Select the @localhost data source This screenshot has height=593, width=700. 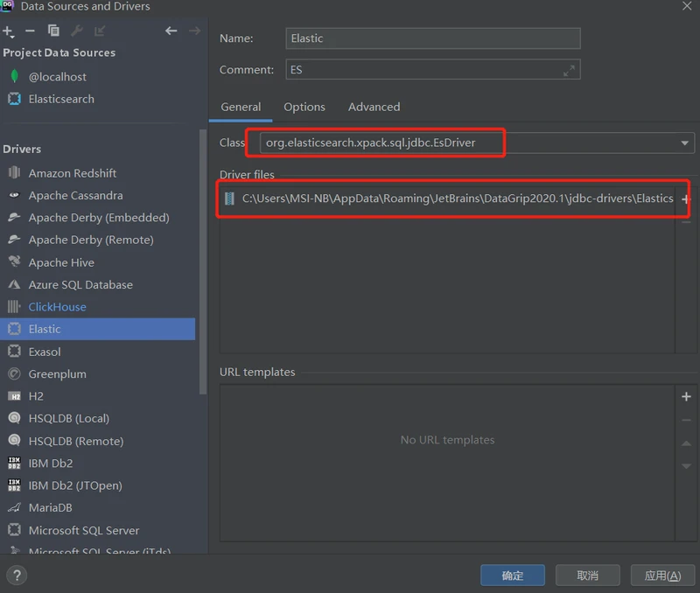(57, 77)
